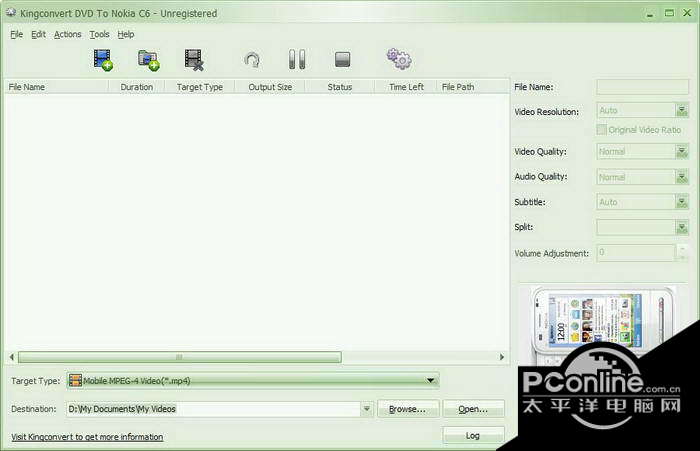
Task: Click the Output Size column header
Action: coord(270,87)
